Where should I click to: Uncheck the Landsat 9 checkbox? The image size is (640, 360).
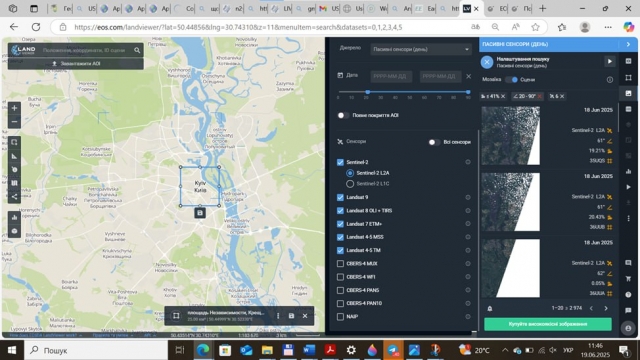click(340, 197)
